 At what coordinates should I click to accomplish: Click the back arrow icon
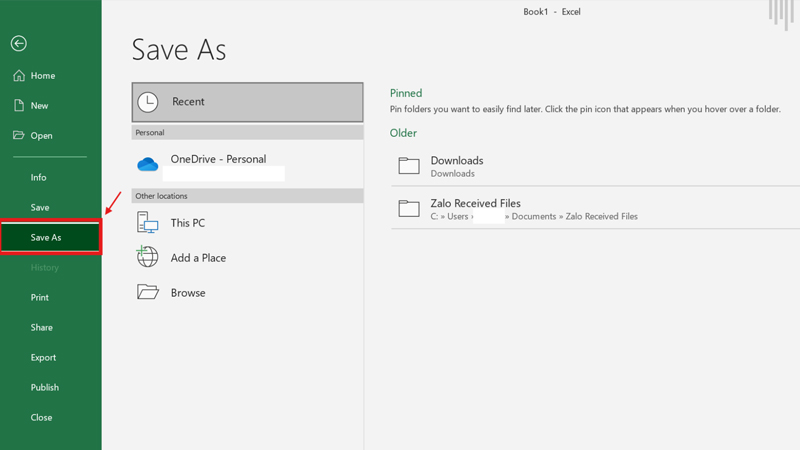coord(18,44)
